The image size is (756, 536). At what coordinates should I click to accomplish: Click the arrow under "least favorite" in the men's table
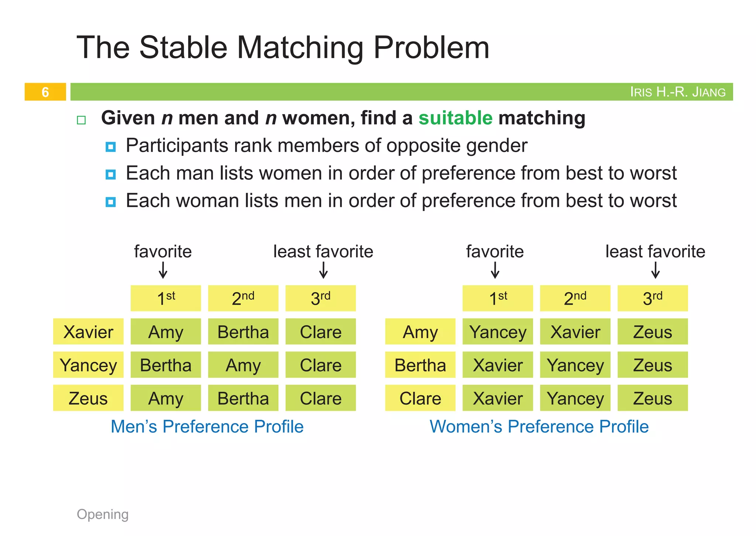coord(323,270)
